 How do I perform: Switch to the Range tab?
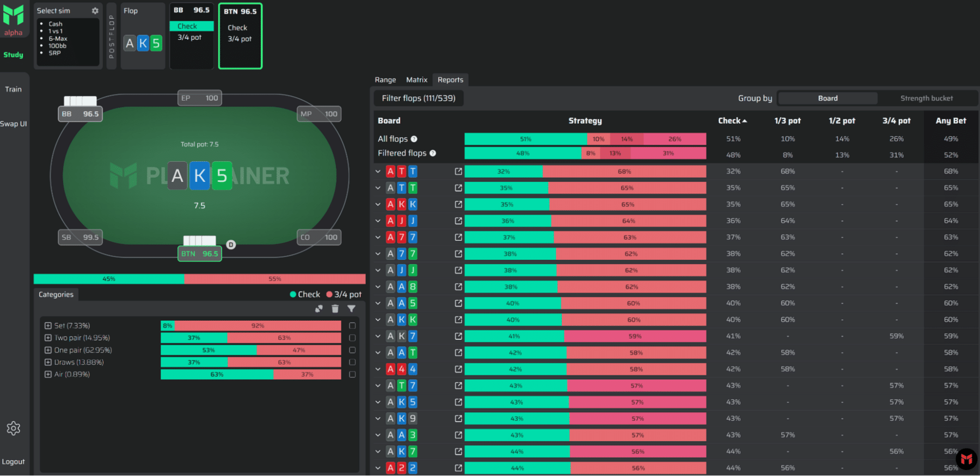(x=385, y=80)
